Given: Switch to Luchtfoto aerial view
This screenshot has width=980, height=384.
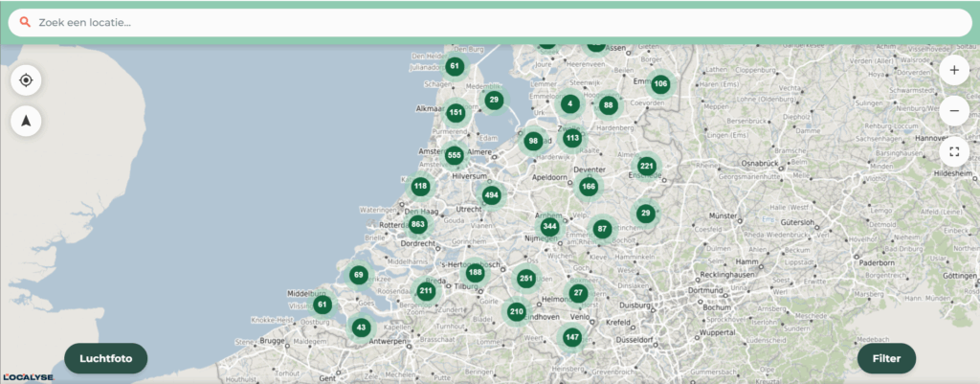Looking at the screenshot, I should [105, 358].
